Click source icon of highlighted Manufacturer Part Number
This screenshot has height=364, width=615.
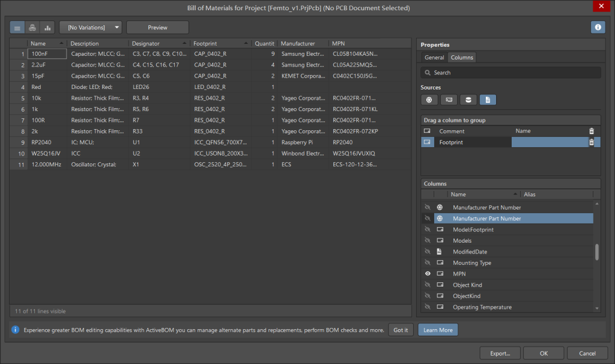[440, 219]
